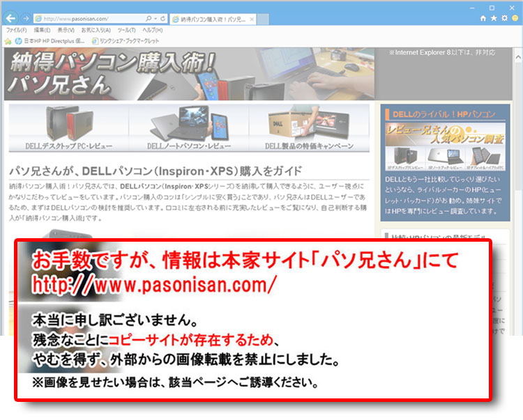The image size is (523, 420).
Task: Open the ヘルプ(H) menu
Action: (152, 31)
